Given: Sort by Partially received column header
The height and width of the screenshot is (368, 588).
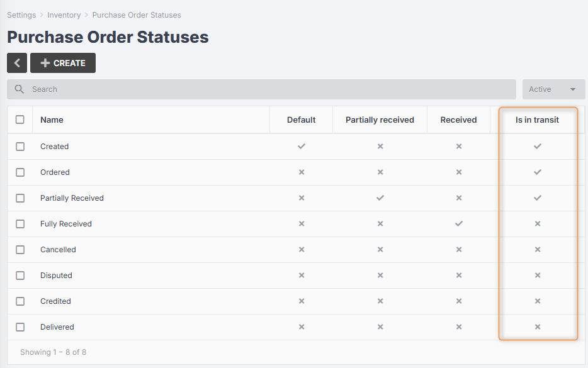Looking at the screenshot, I should pos(380,120).
